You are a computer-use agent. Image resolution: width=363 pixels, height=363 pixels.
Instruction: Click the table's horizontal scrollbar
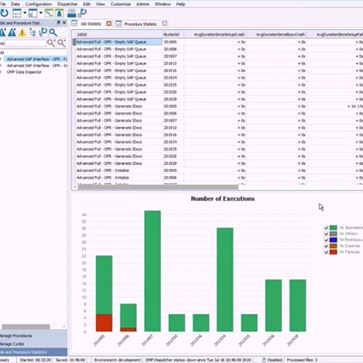coord(158,187)
